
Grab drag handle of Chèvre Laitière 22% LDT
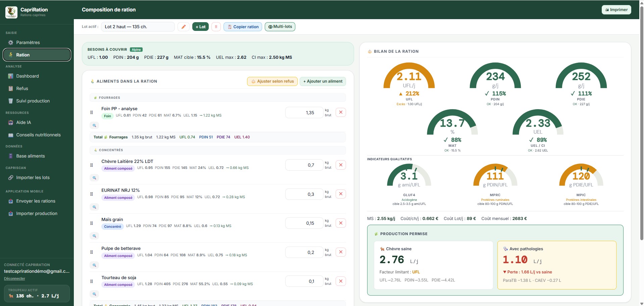[92, 165]
